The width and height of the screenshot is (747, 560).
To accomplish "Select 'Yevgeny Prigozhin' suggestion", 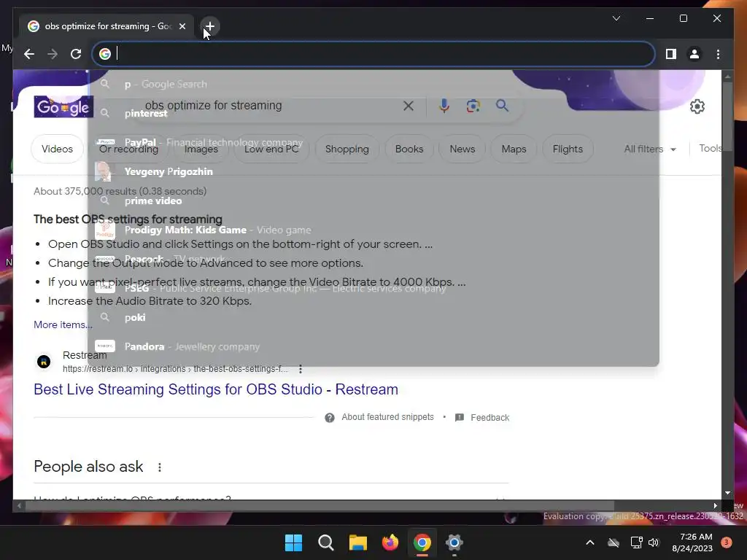I will (373, 171).
